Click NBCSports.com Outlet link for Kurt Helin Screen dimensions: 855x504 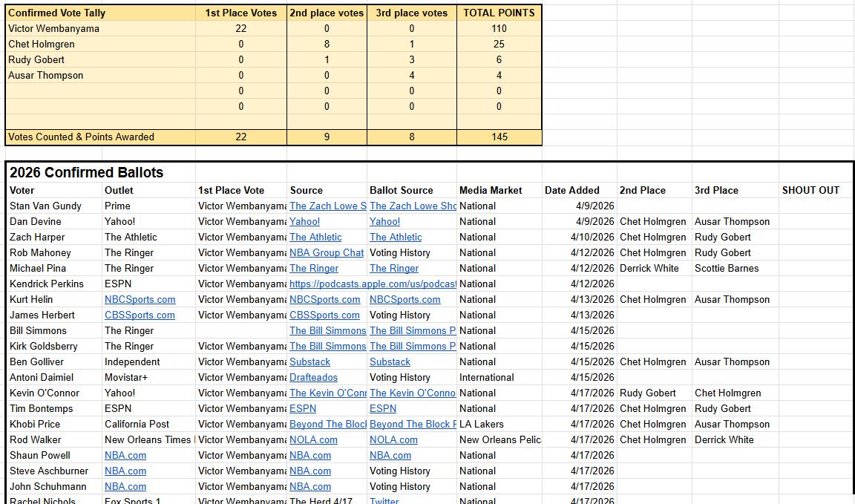[140, 299]
